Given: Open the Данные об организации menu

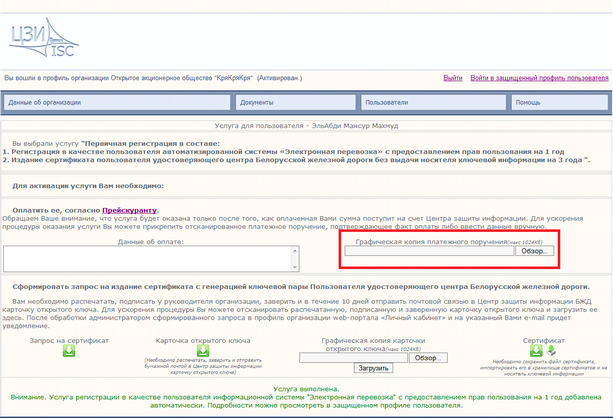Looking at the screenshot, I should (x=117, y=102).
